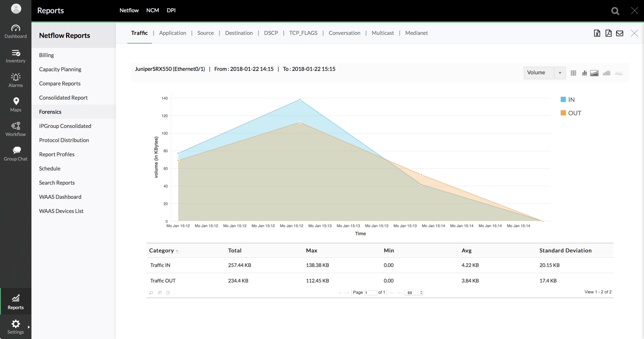Open Group Chat from the sidebar

coord(15,153)
